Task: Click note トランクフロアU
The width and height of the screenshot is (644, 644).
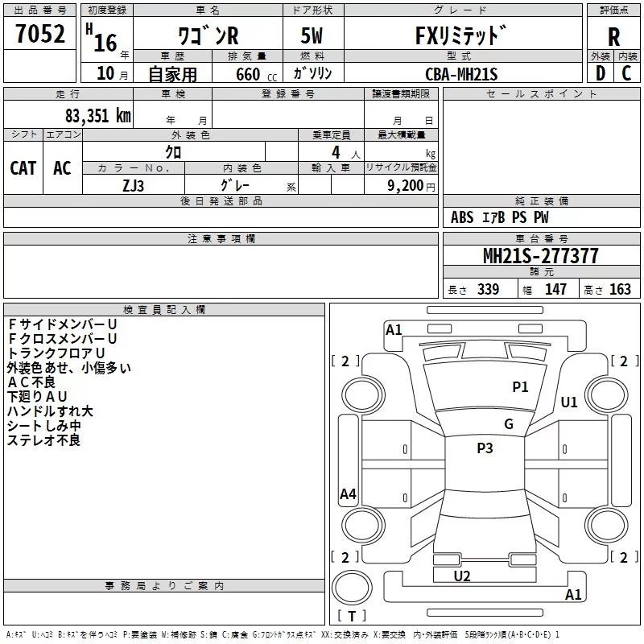Action: tap(56, 353)
